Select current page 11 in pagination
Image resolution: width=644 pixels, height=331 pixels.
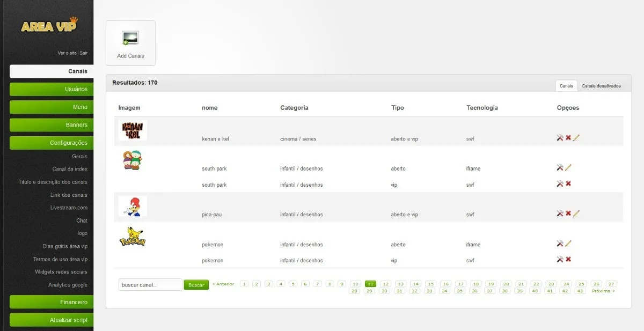pos(370,284)
